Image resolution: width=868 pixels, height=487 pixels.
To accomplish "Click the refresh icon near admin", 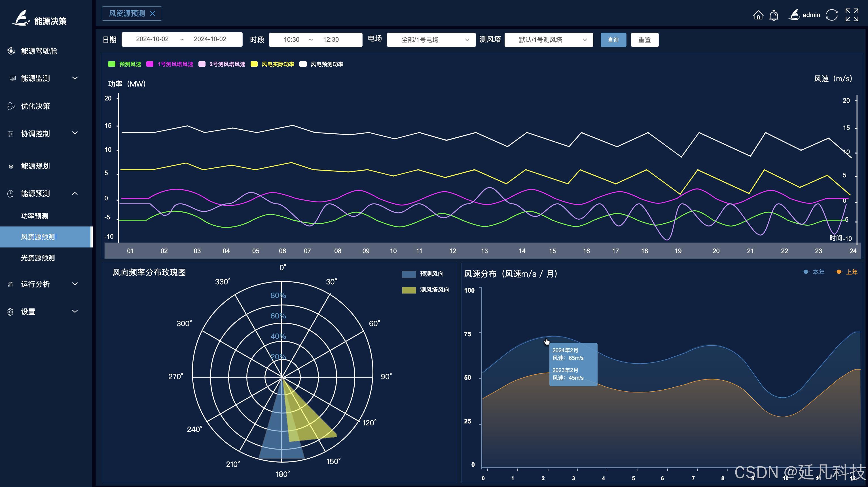I will (832, 15).
